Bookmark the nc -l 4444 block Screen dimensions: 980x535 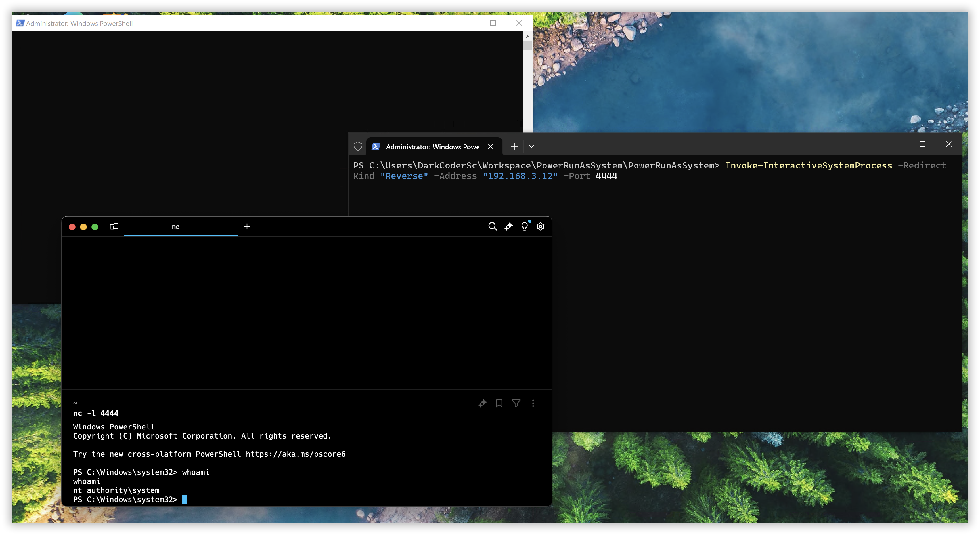tap(499, 403)
